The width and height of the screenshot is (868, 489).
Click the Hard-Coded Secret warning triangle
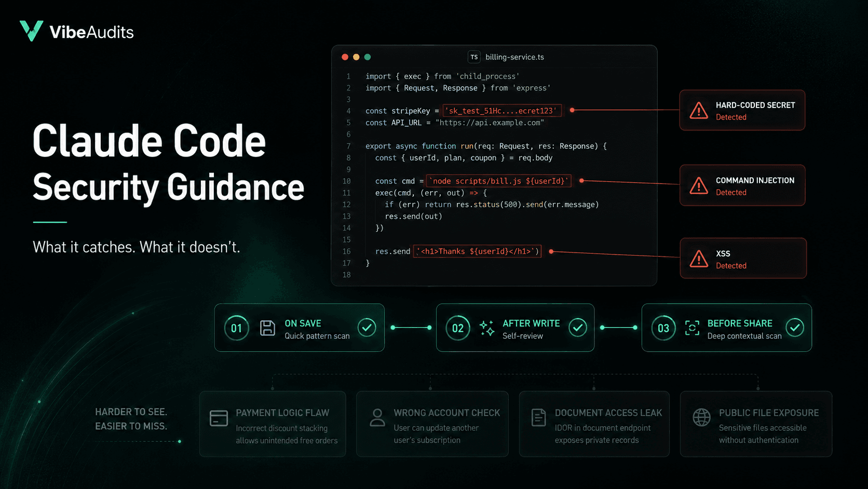tap(699, 110)
